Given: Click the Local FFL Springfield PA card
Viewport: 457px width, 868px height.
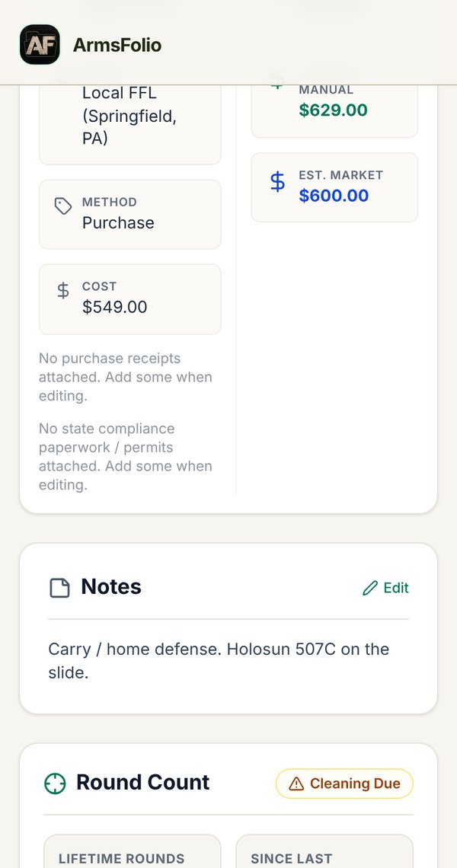Looking at the screenshot, I should point(130,125).
